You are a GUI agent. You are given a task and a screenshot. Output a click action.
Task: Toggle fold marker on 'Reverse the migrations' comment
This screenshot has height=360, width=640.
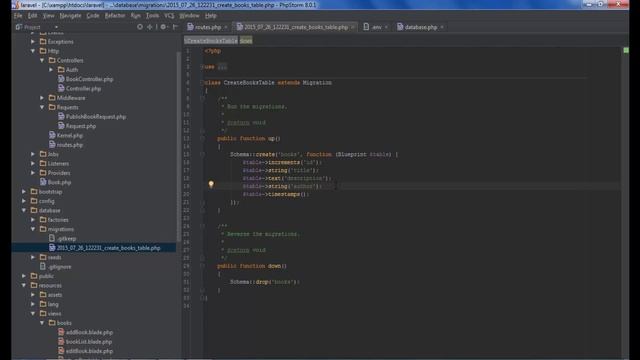tap(202, 226)
